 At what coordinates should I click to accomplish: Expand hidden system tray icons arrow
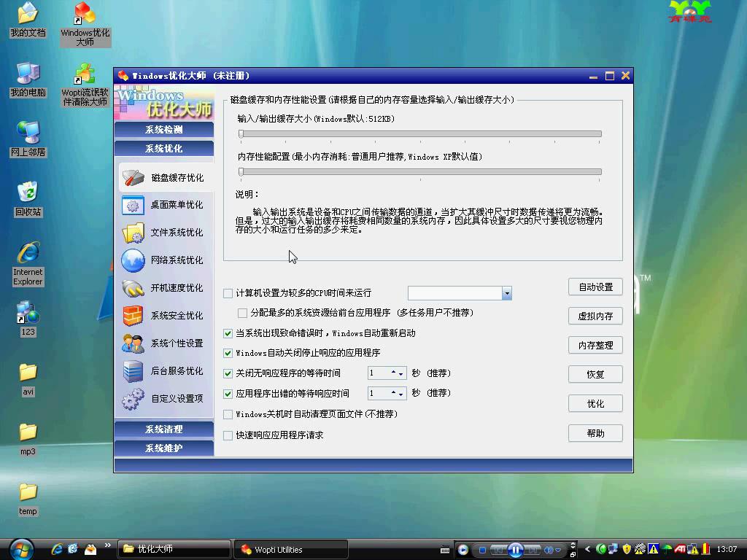[587, 550]
